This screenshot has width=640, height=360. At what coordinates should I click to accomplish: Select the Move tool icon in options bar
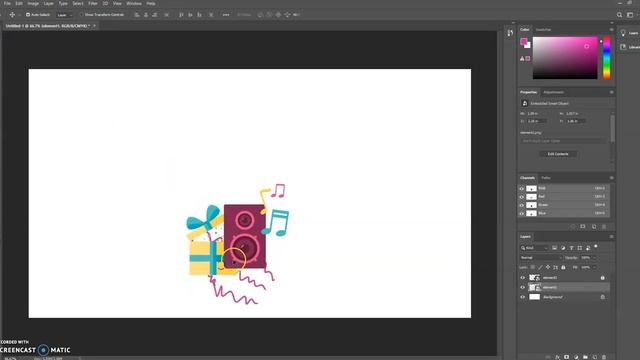point(12,15)
